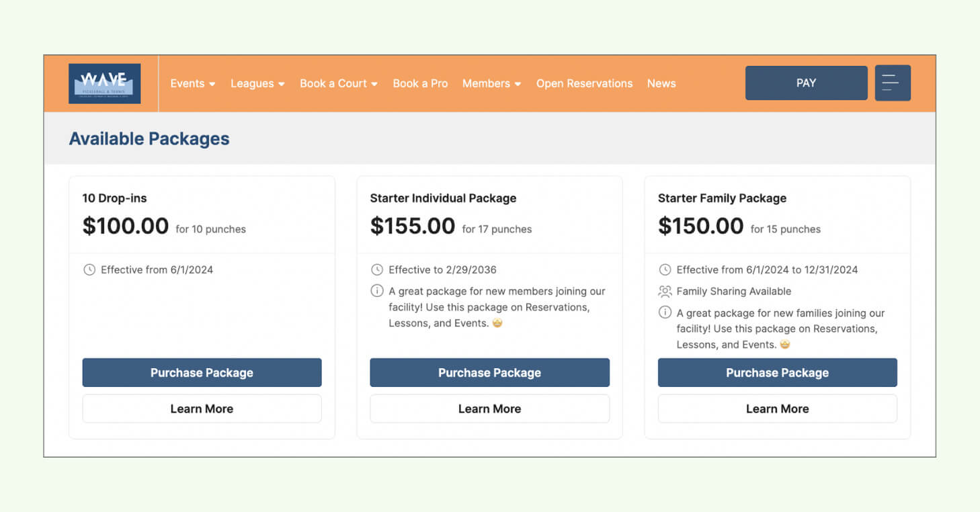
Task: Purchase the 10 Drop-ins package
Action: 202,372
